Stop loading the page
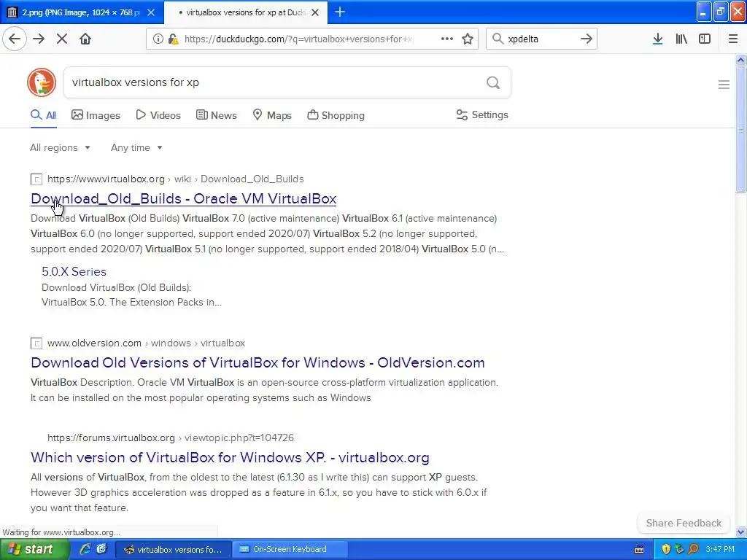Screen dimensions: 747x560 [62, 39]
